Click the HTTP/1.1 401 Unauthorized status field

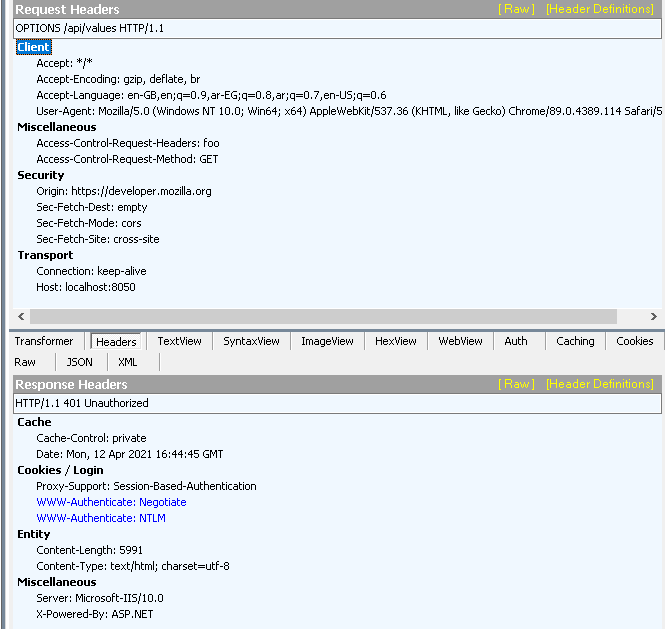(337, 403)
